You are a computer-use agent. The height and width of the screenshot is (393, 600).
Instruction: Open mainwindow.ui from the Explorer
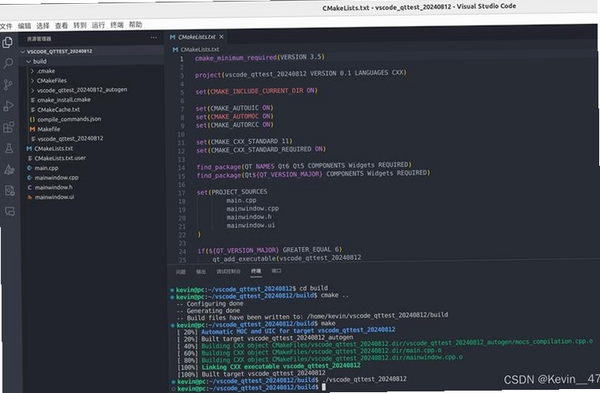54,197
